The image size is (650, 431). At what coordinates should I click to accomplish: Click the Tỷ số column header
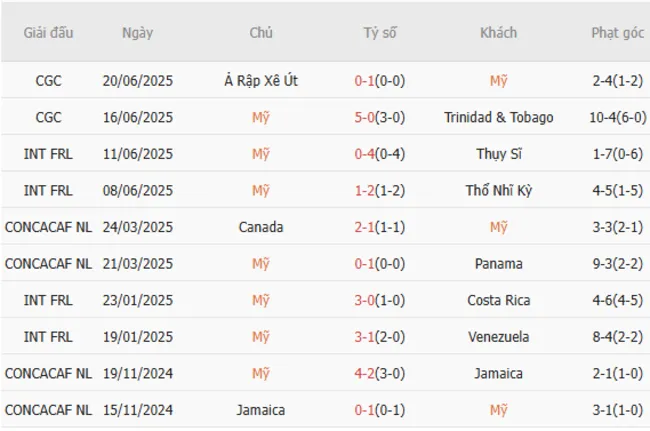pyautogui.click(x=380, y=33)
